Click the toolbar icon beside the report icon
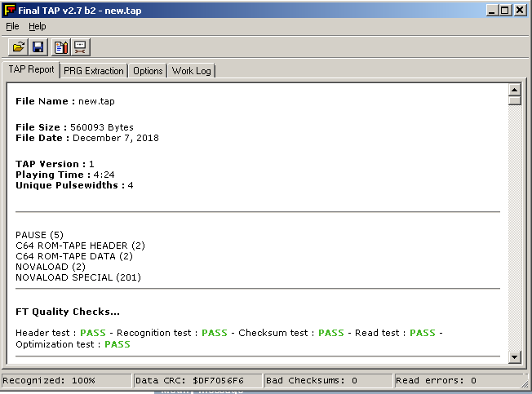The image size is (532, 394). 81,46
